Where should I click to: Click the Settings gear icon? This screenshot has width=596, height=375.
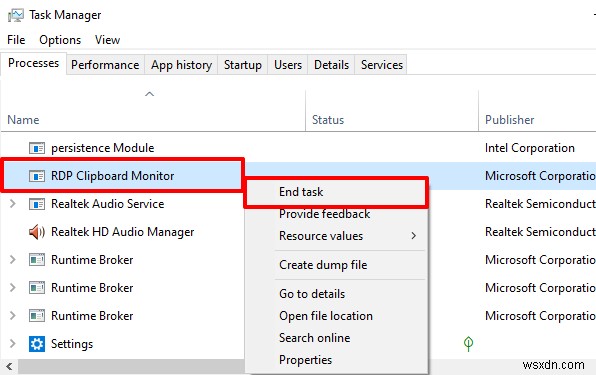(x=37, y=344)
